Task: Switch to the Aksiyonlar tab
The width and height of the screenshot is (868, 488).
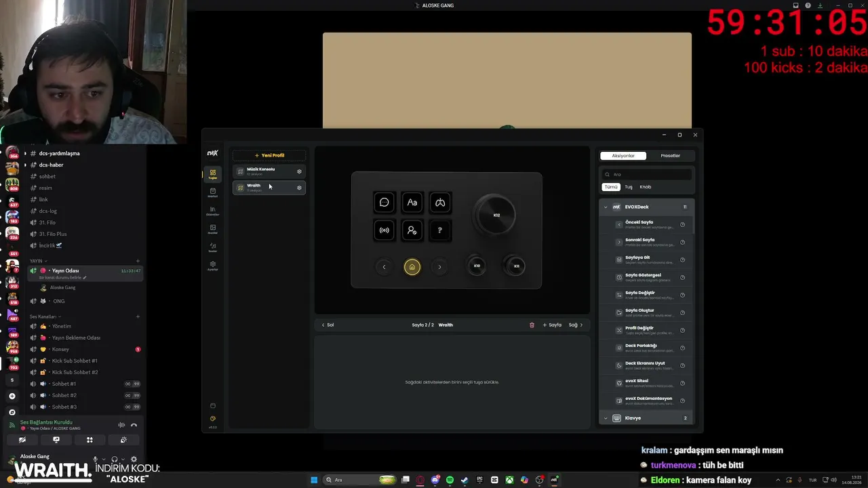Action: click(623, 156)
